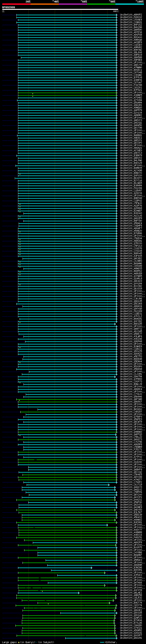Open hit UniRef100_P49202
This screenshot has height=644, width=146.
131,17
